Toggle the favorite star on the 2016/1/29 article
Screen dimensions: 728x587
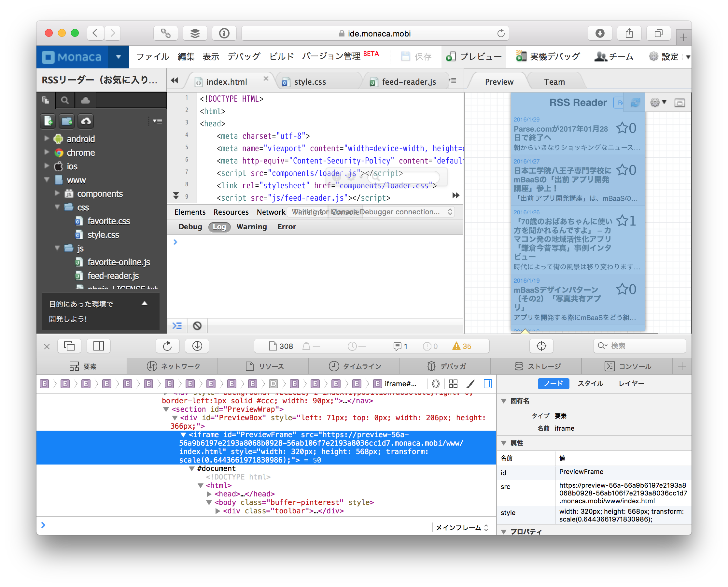pos(622,128)
